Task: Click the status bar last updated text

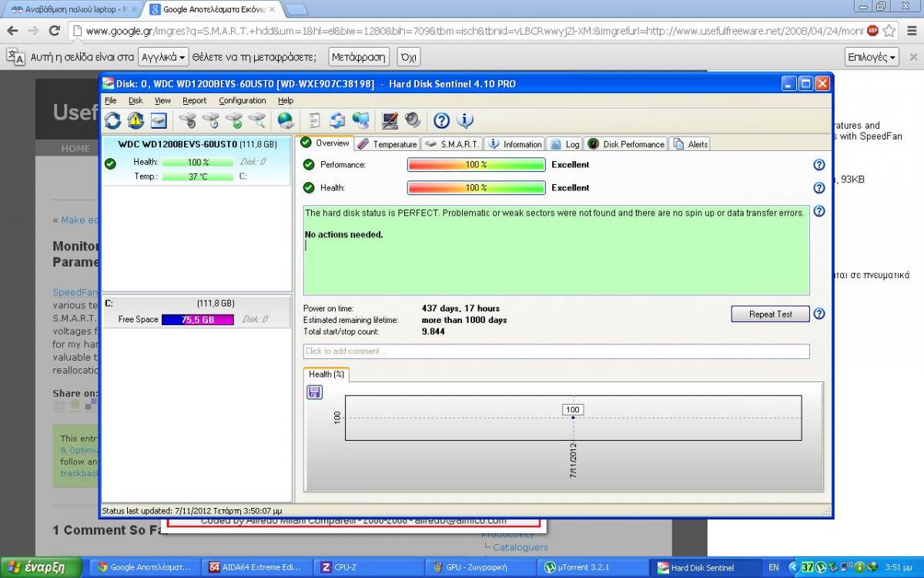Action: pos(192,510)
